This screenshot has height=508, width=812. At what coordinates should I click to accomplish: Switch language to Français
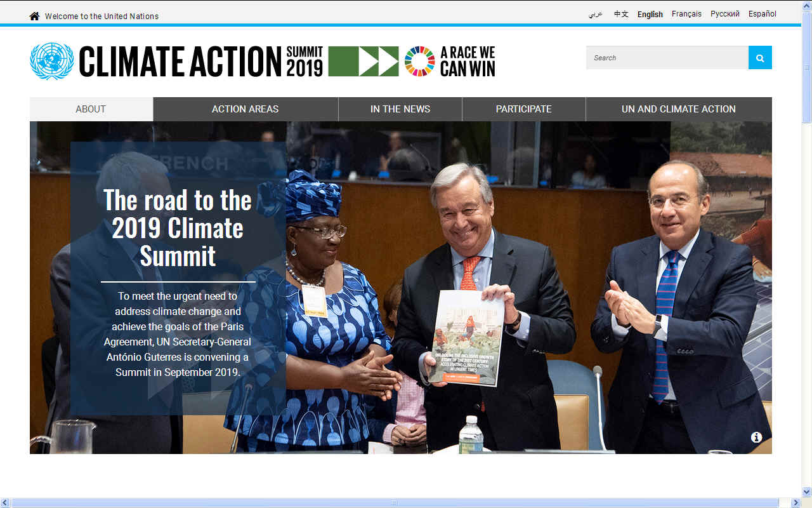click(686, 14)
